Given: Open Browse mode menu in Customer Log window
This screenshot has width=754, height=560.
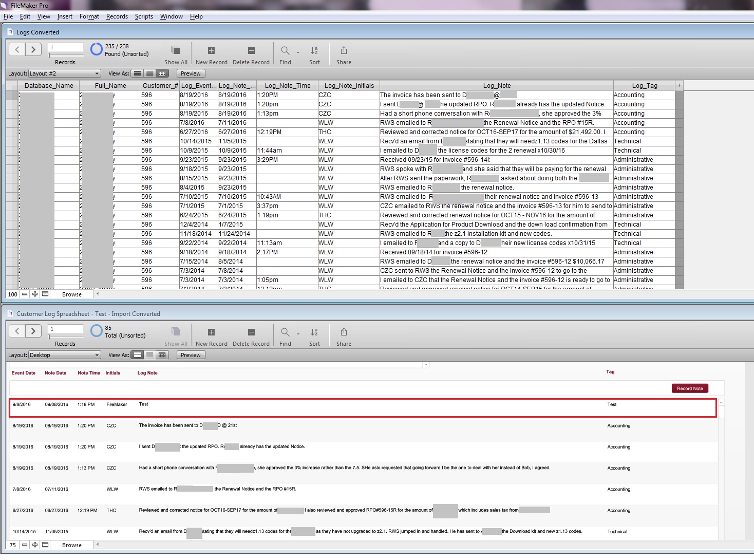Looking at the screenshot, I should tap(72, 545).
